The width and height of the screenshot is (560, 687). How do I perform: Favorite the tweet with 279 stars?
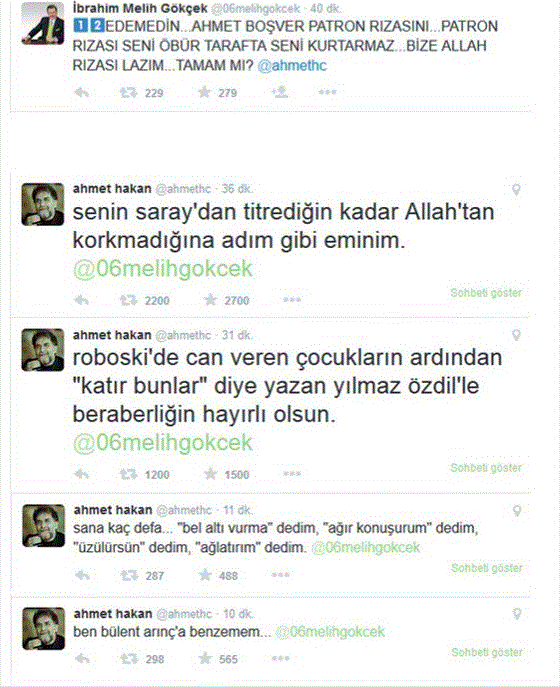(204, 92)
